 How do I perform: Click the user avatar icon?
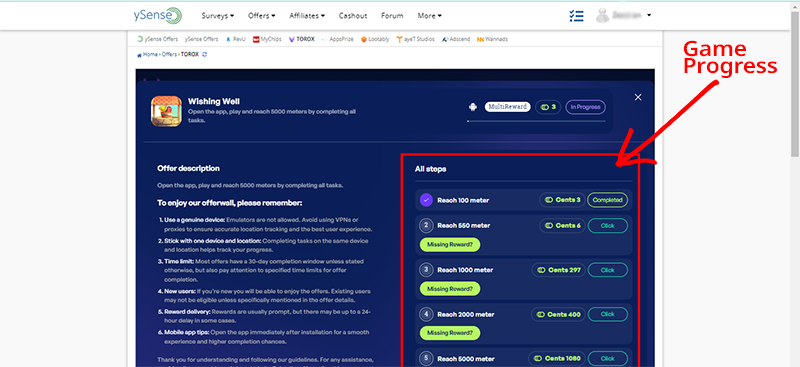pos(603,15)
